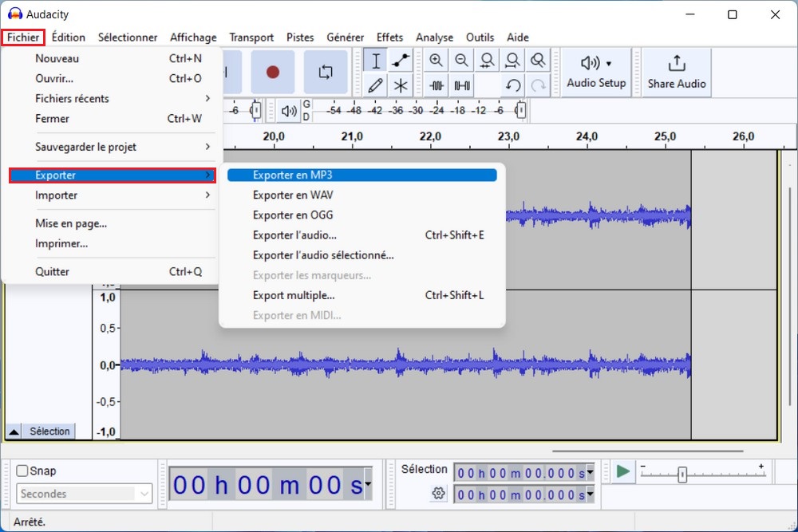Click the playback meter speaker icon

[289, 110]
